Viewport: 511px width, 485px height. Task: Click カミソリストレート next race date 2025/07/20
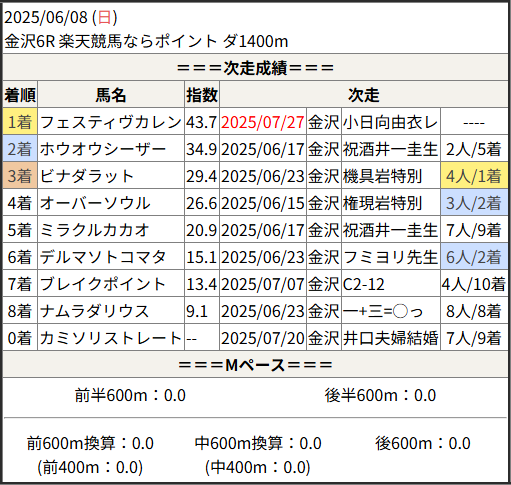[x=263, y=338]
